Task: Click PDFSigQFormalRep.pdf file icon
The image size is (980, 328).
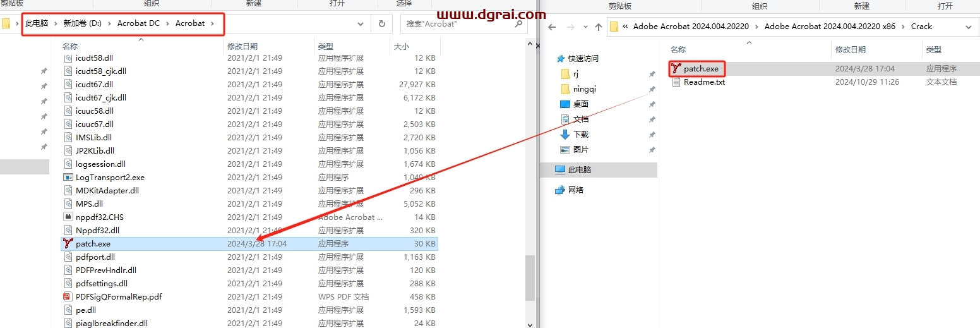Action: (x=68, y=296)
